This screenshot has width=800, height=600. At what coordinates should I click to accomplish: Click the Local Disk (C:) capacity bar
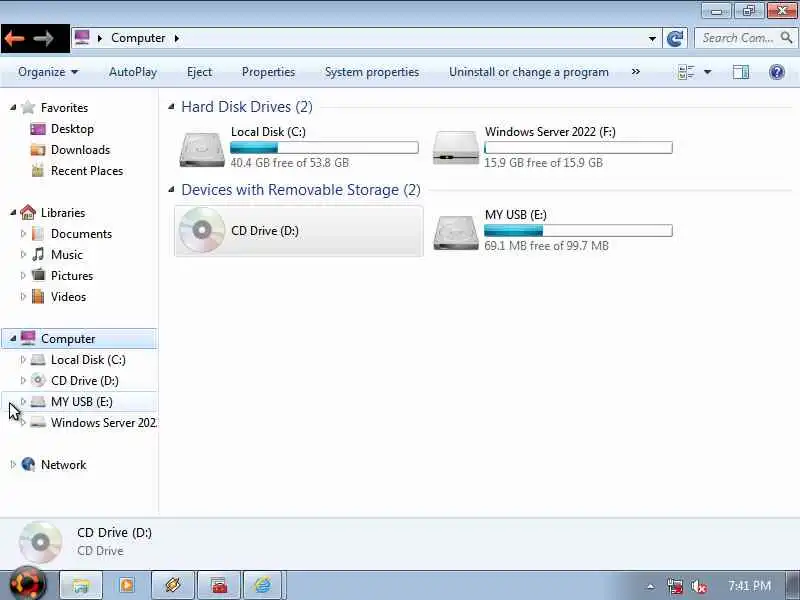click(x=324, y=148)
